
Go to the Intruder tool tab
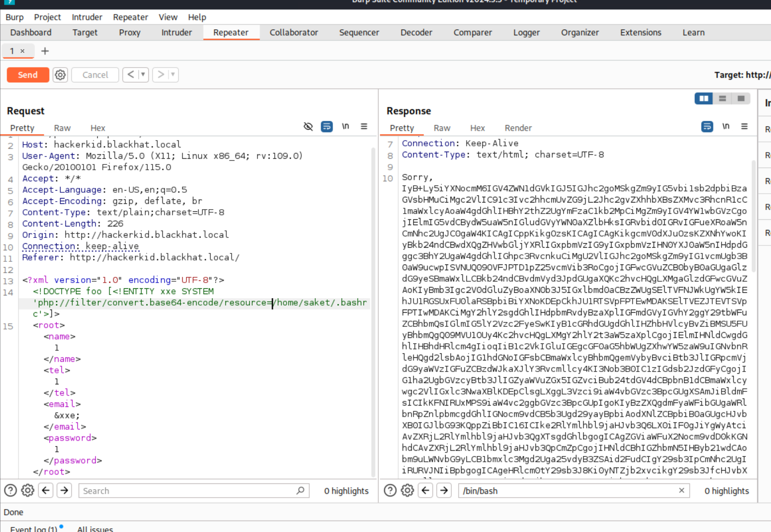(x=177, y=32)
